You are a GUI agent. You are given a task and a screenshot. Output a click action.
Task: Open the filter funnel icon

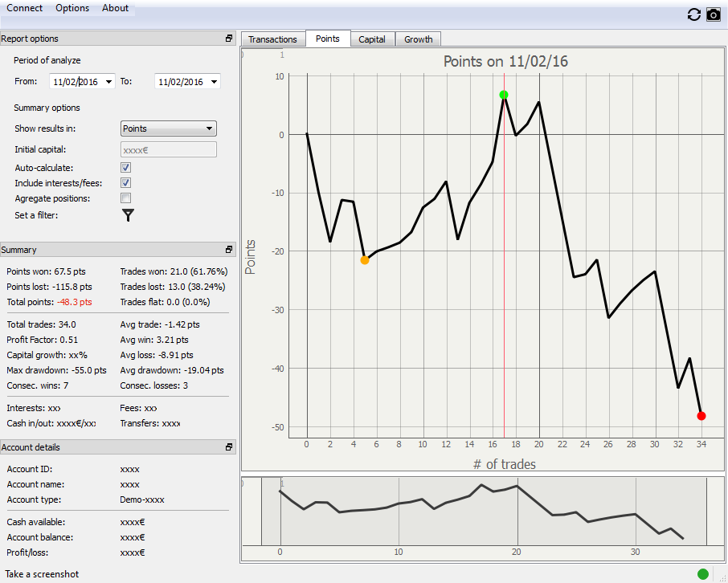click(x=128, y=215)
